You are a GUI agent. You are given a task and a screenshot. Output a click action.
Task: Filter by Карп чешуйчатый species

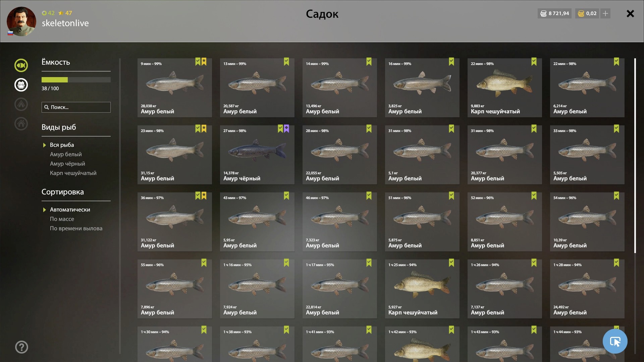coord(73,173)
